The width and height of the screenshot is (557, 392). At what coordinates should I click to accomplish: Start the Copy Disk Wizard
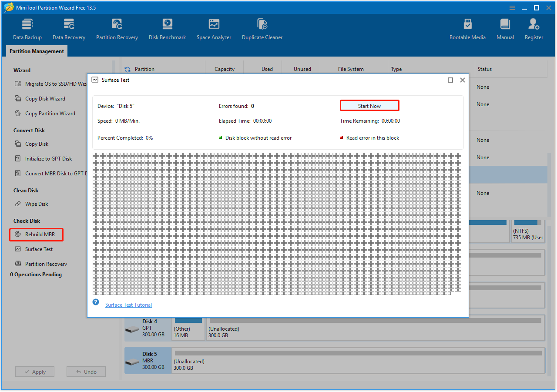click(45, 98)
